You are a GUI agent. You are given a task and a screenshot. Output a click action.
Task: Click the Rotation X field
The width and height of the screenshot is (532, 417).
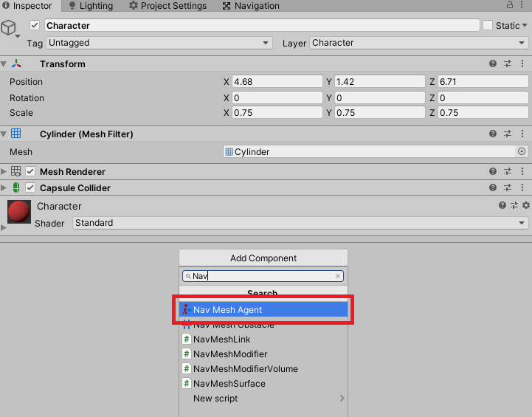[x=277, y=97]
